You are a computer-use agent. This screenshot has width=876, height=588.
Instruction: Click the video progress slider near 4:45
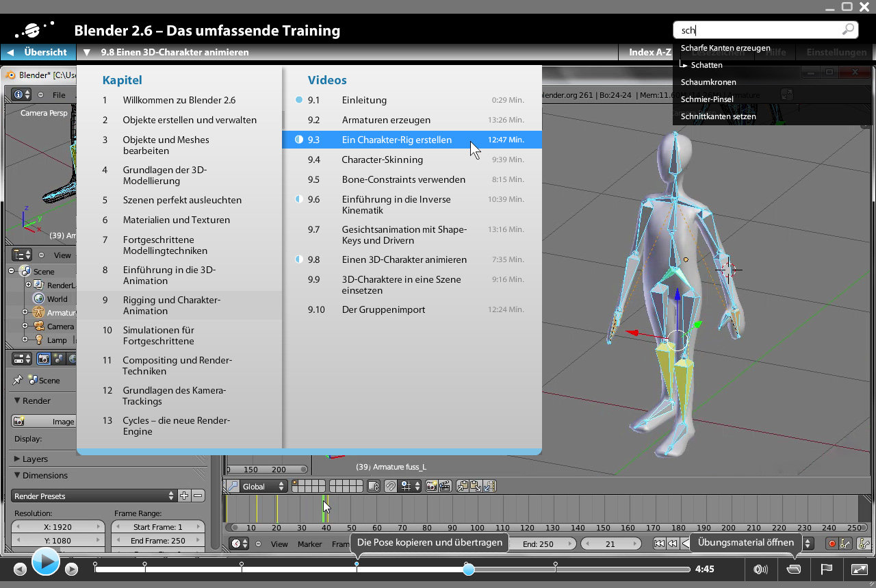pos(469,569)
